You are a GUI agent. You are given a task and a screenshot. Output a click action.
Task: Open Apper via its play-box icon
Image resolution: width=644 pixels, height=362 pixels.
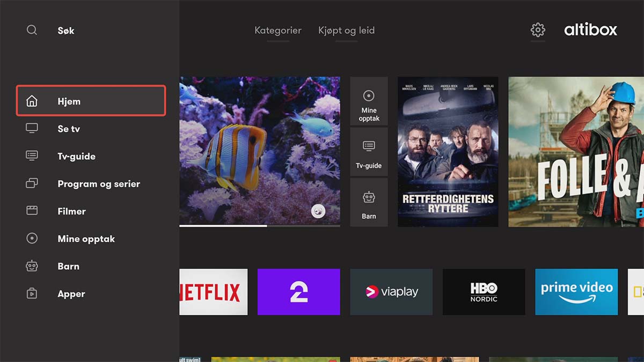pos(32,293)
